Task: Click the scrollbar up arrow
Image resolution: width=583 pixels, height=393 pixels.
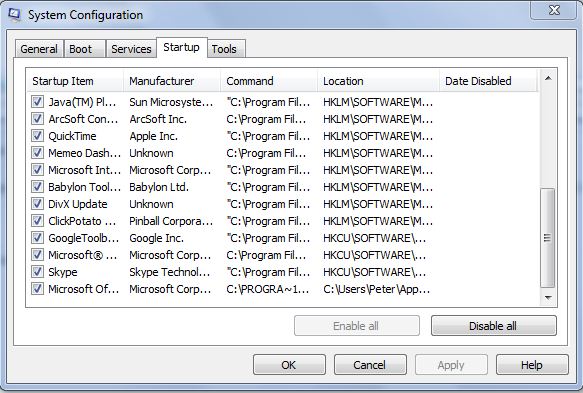Action: pyautogui.click(x=548, y=78)
